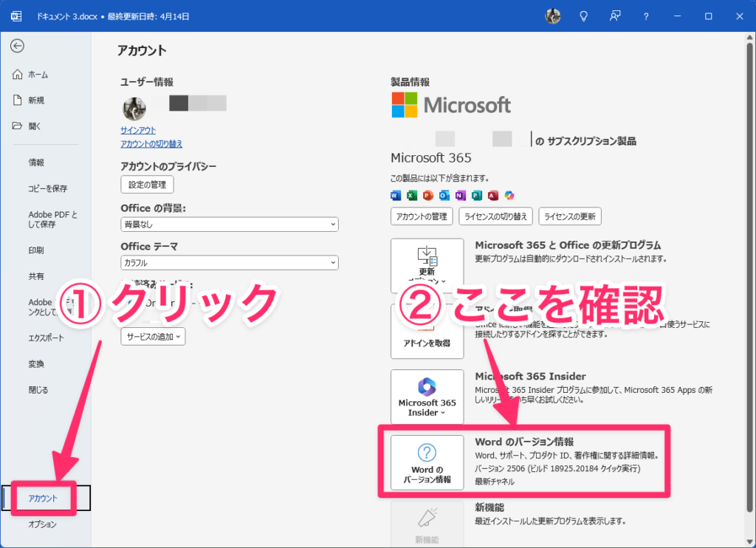
Task: Click the Word のバージョン情報 button
Action: (427, 462)
